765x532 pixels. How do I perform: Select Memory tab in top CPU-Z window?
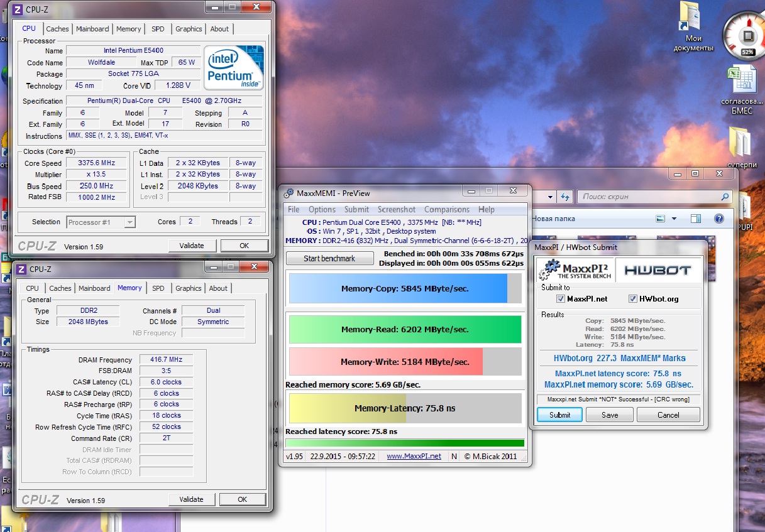(128, 29)
